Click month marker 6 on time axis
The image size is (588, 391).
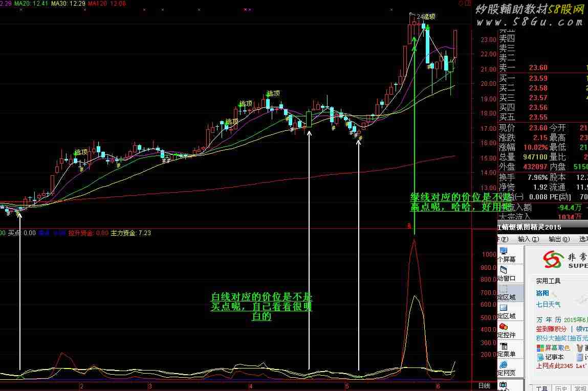pos(438,386)
